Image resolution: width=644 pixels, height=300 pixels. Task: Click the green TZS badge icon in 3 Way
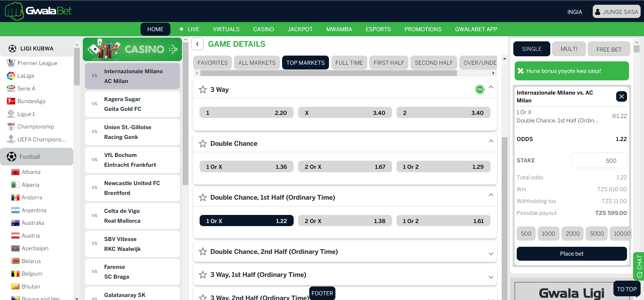point(480,89)
